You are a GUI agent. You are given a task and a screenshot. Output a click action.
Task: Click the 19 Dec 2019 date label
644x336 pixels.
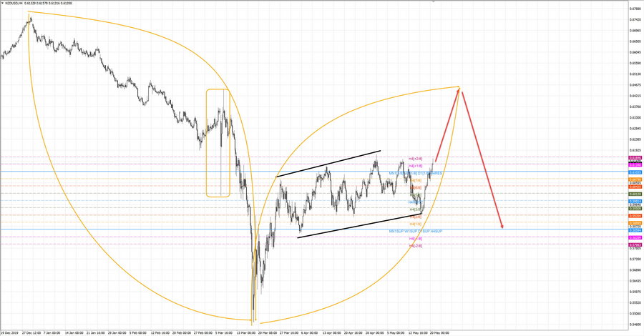[x=9, y=333]
